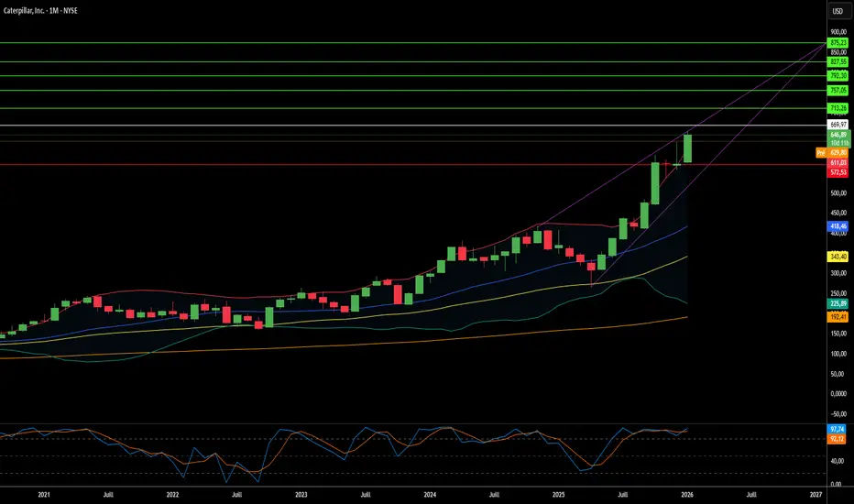
Task: Click the 2026 label on time axis
Action: [687, 495]
